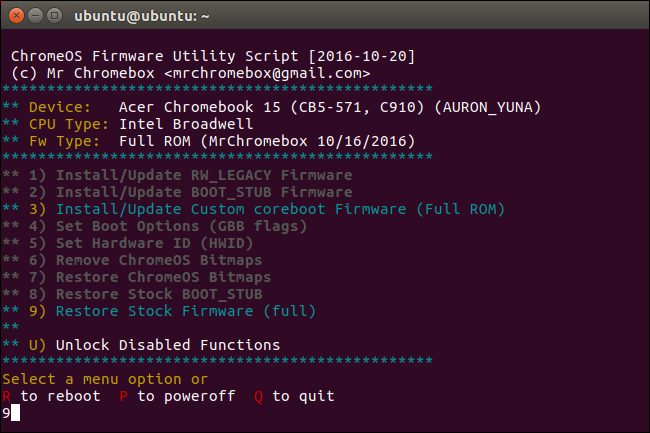Close the ubuntu@ubuntu terminal window

tap(17, 16)
